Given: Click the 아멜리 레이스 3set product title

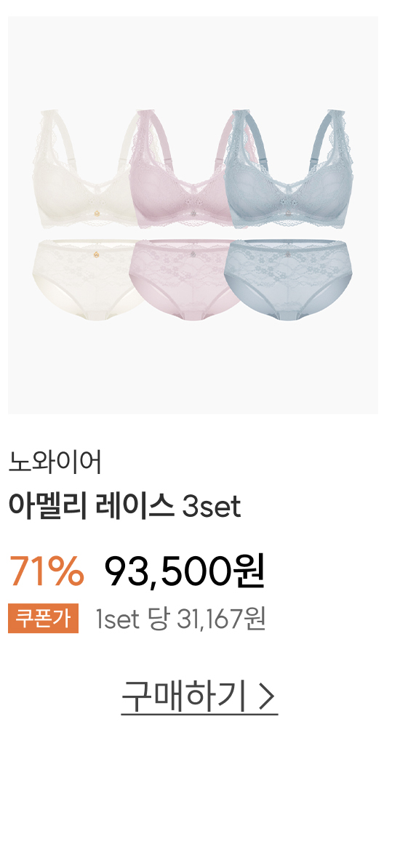Looking at the screenshot, I should 124,506.
